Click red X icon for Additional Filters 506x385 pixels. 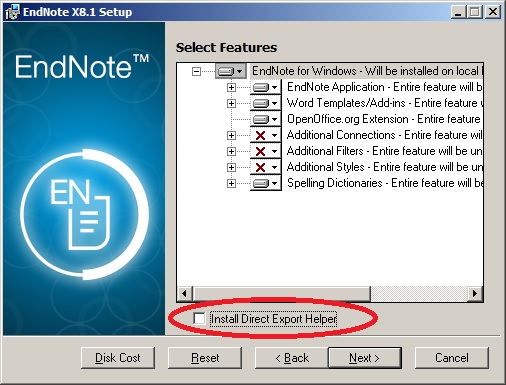[266, 151]
